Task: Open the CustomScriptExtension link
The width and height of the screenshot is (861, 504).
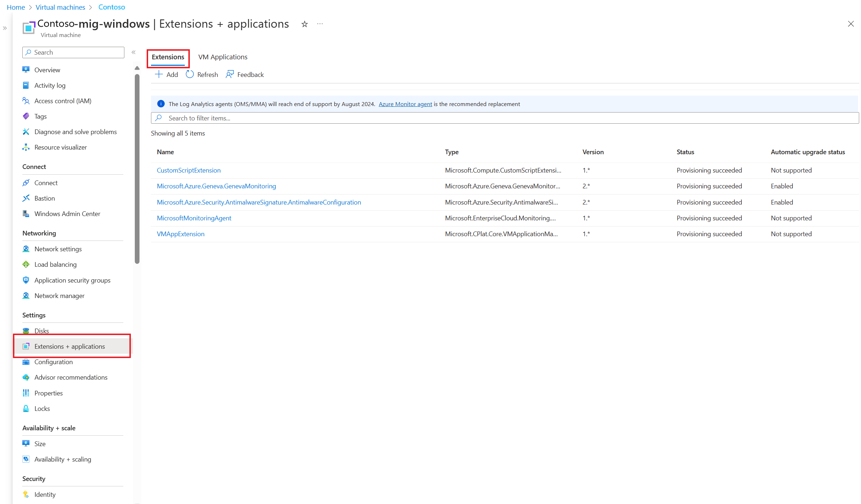Action: point(188,170)
